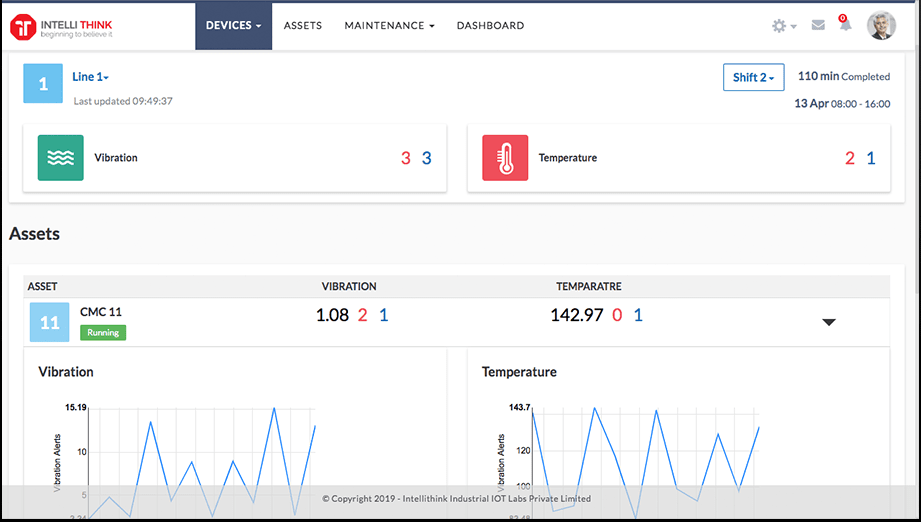The height and width of the screenshot is (522, 921).
Task: Click the IntelliThink logo
Action: 62,25
